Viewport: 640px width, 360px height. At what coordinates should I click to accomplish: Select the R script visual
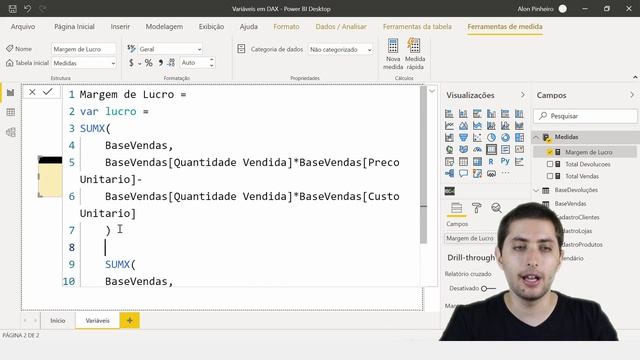491,162
